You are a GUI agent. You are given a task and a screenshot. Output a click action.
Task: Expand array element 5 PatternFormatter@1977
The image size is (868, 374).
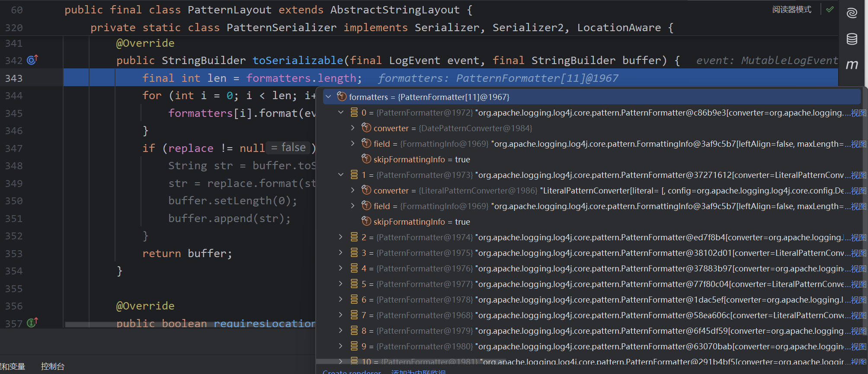click(x=341, y=284)
